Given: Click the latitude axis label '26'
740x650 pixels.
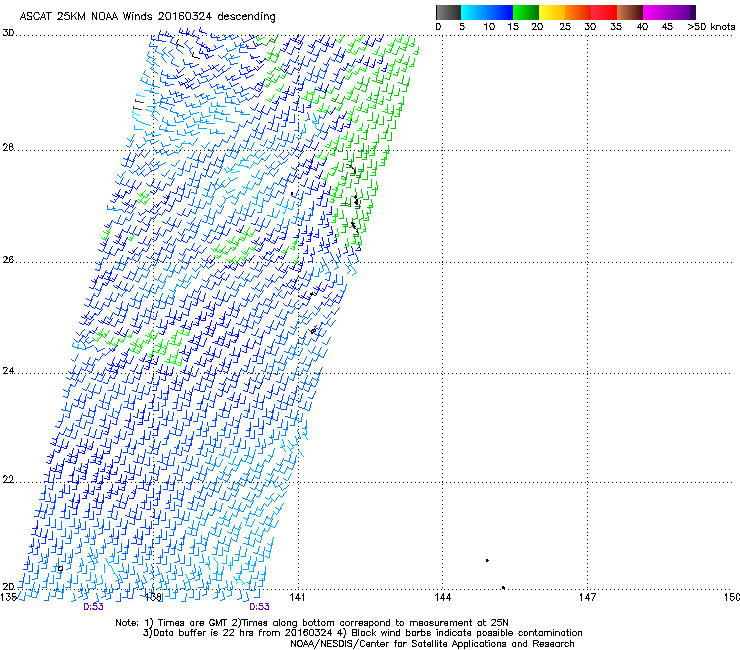Looking at the screenshot, I should pos(8,260).
